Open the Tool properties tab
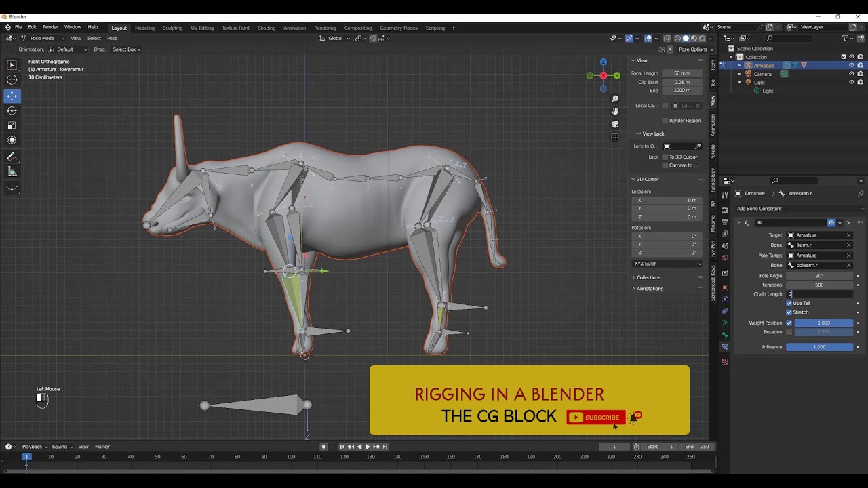 click(724, 195)
